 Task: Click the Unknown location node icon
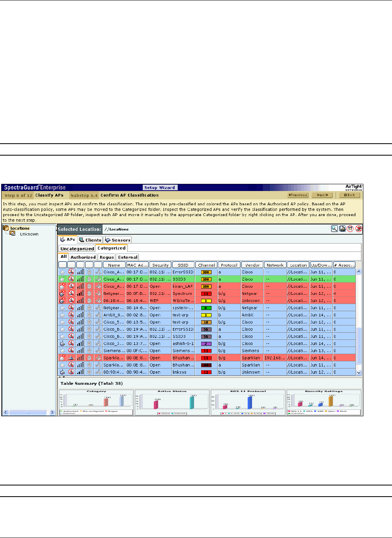pyautogui.click(x=12, y=234)
